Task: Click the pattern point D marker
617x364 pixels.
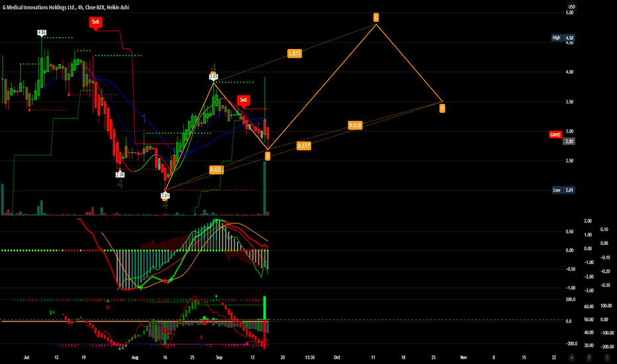Action: [442, 109]
